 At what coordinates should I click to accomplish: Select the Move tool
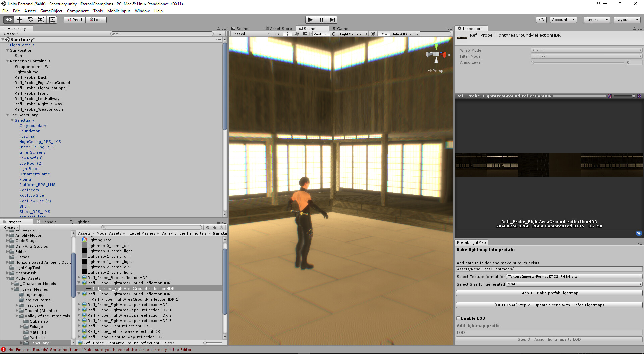tap(19, 19)
